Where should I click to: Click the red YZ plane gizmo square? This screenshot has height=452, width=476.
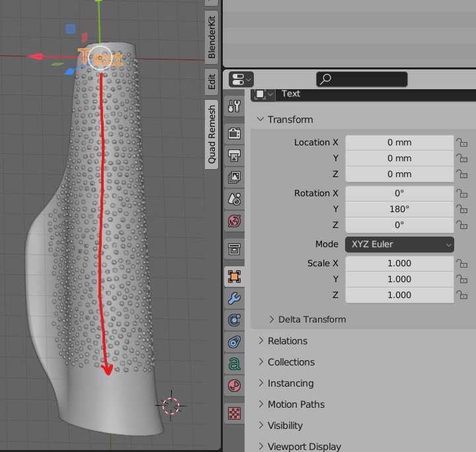[85, 37]
